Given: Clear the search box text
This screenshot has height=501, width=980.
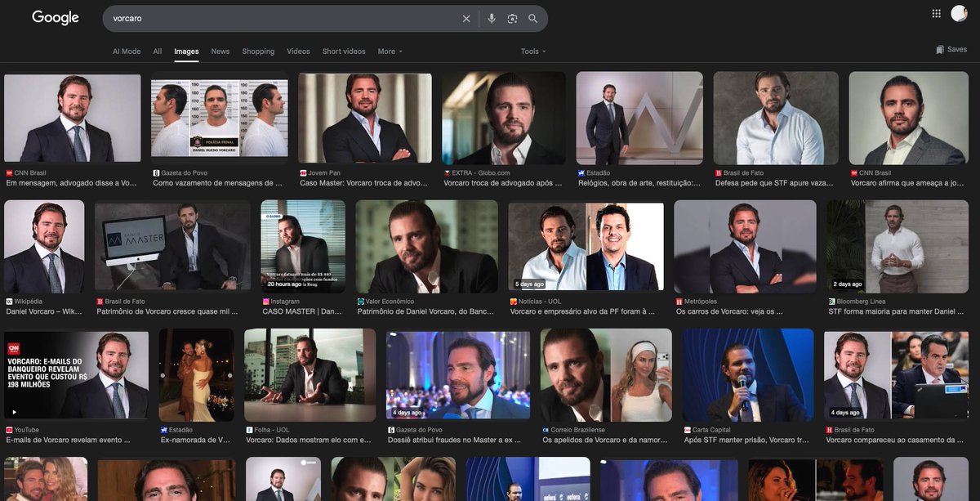Looking at the screenshot, I should coord(466,19).
